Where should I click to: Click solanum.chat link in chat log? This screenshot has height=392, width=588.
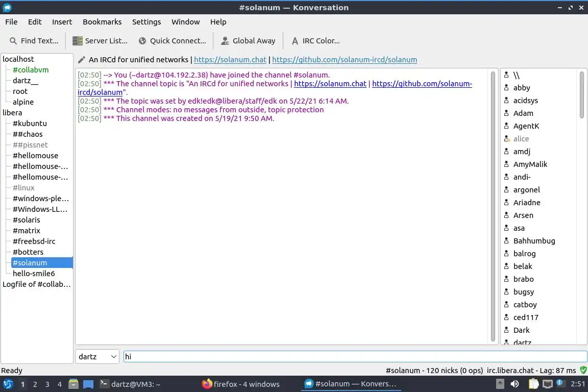(330, 84)
